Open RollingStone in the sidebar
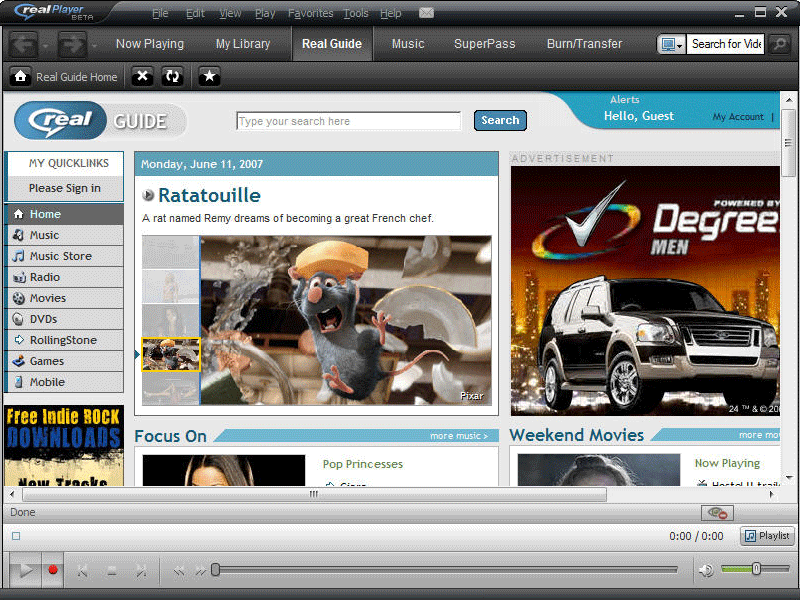The image size is (800, 600). click(64, 340)
